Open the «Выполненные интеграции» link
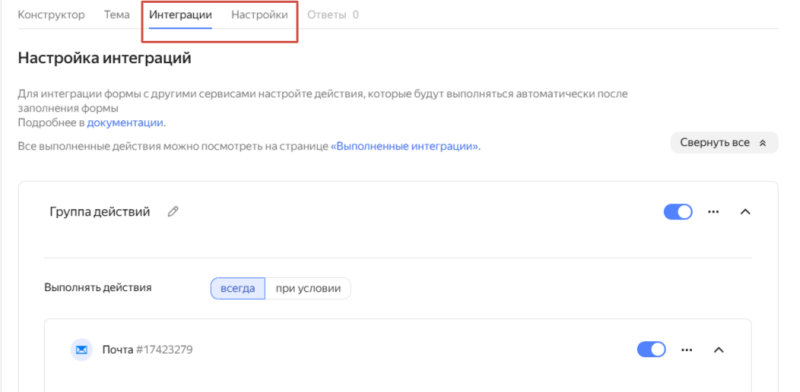This screenshot has width=800, height=392. click(405, 146)
